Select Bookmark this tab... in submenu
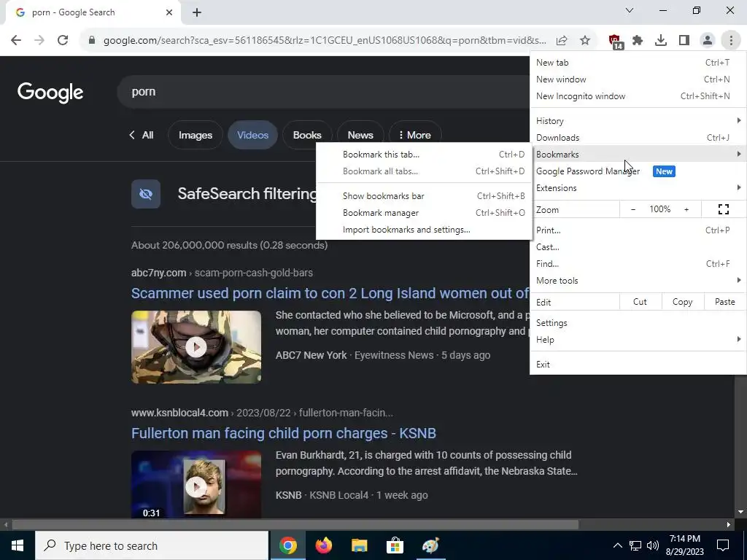Screen dimensions: 747x560 [x=424, y=155]
